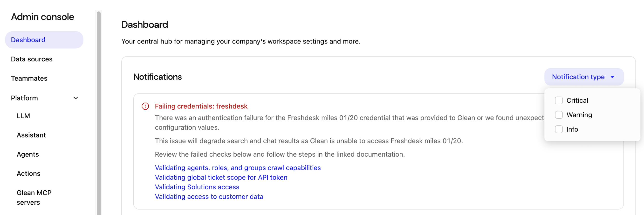Viewport: 644px width, 215px height.
Task: Click Validating global ticket scope link
Action: pos(221,178)
